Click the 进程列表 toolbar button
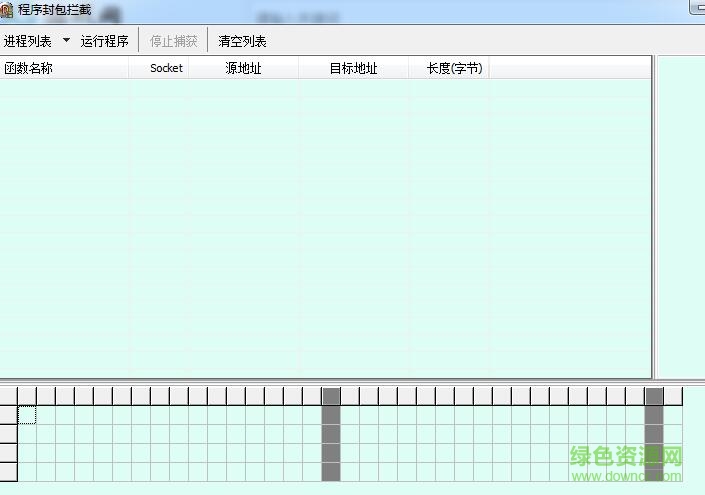The width and height of the screenshot is (705, 495). point(28,41)
